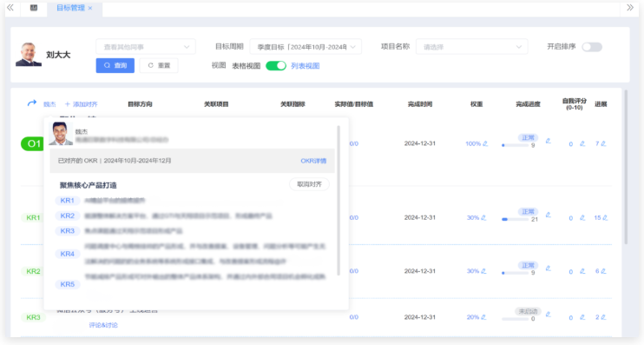Open progress pencil next to 6
644x345 pixels.
(603, 271)
